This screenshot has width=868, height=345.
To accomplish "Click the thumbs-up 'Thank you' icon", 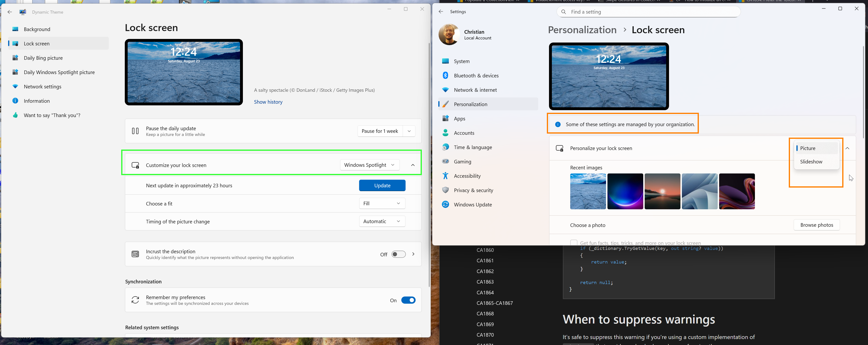I will pos(15,115).
